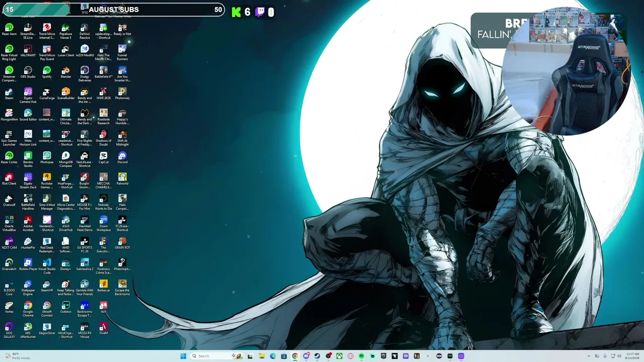Select the itch desktop icon

coord(103,307)
